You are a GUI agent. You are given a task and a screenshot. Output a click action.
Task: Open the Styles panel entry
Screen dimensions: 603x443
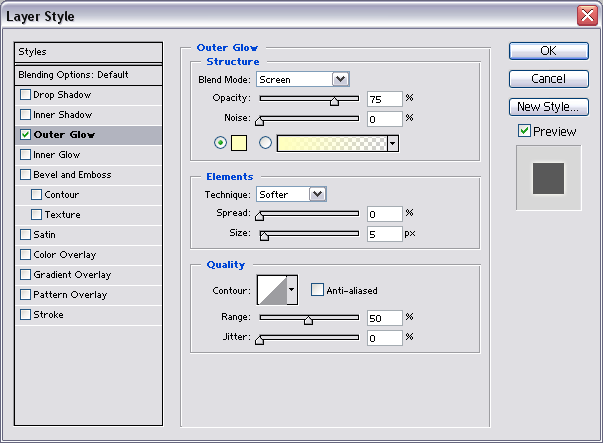tap(88, 52)
